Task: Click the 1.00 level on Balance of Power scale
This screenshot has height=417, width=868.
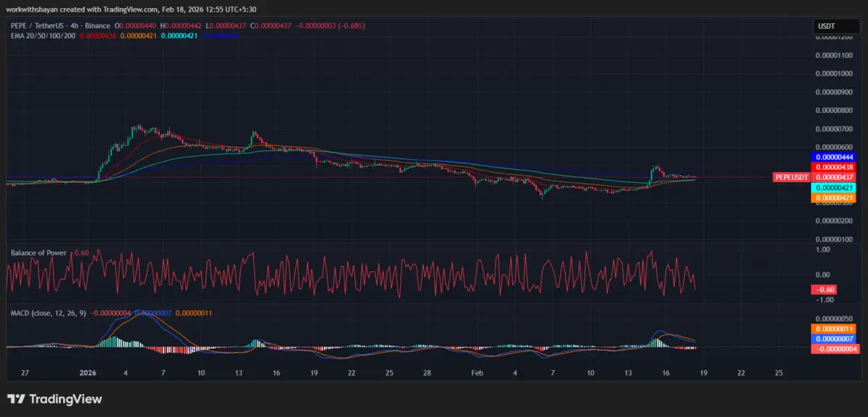Action: point(823,250)
